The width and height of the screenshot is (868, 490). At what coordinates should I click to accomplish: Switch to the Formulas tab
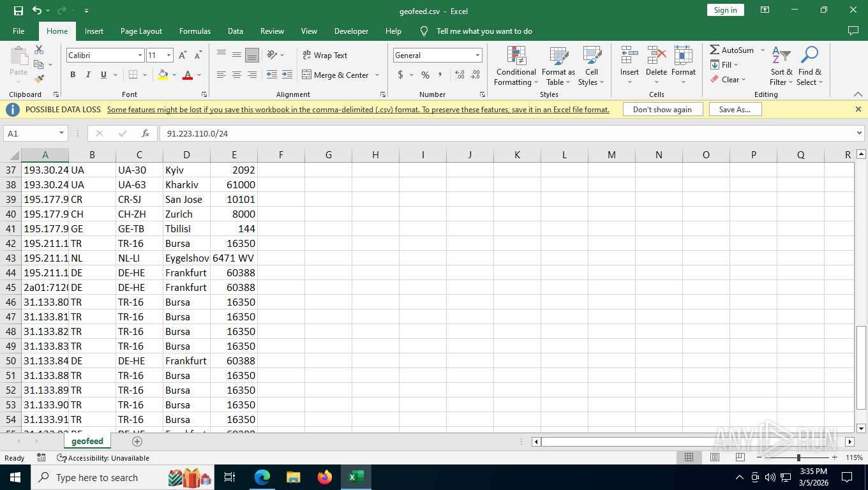[x=195, y=31]
